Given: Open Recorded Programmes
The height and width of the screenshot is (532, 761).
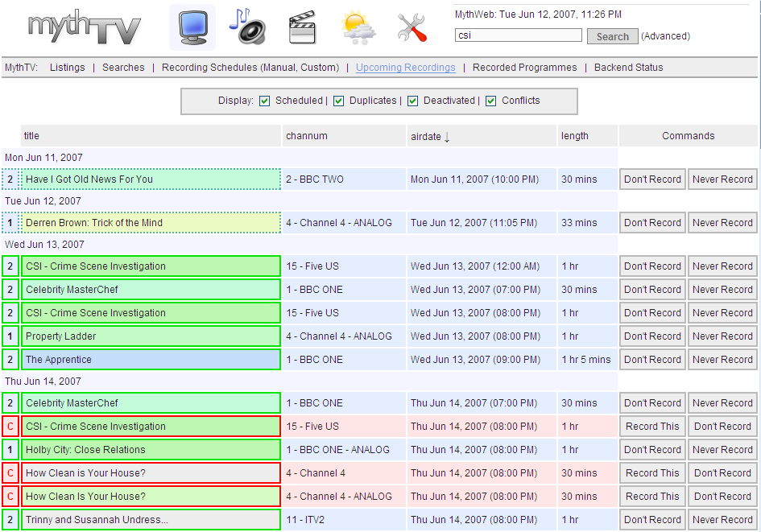Looking at the screenshot, I should point(524,68).
